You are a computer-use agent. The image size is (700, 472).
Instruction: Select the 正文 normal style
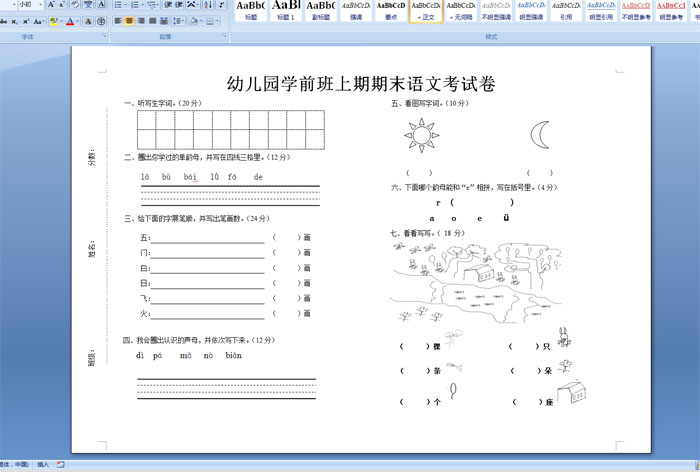(426, 11)
